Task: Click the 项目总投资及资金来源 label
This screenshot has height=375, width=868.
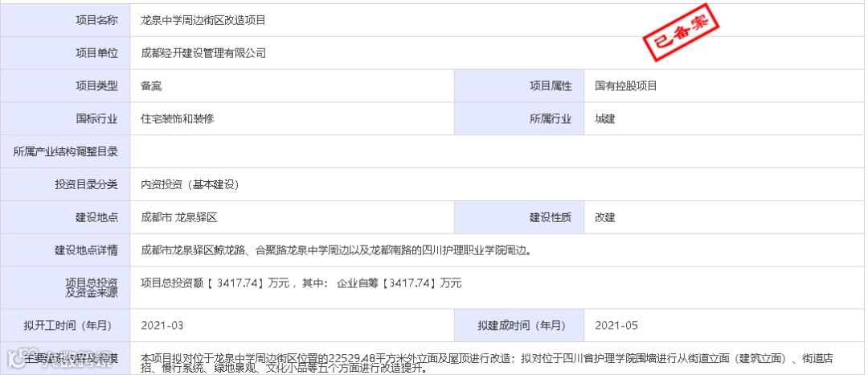Action: coord(92,288)
